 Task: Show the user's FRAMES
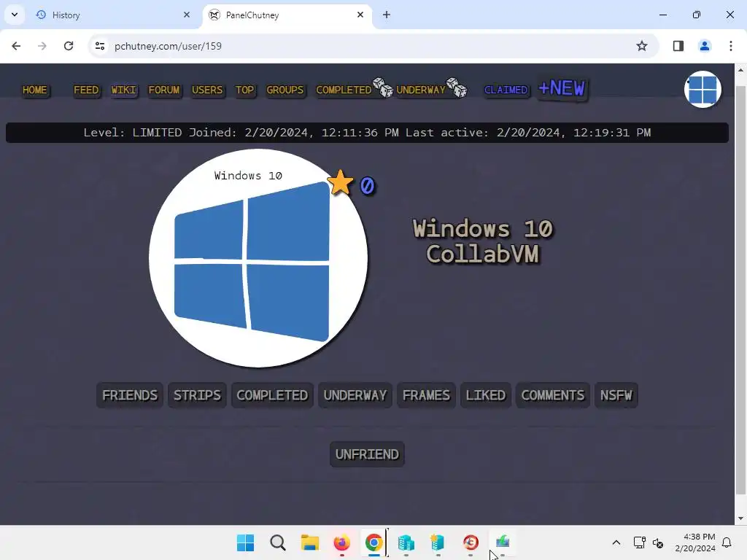tap(426, 395)
